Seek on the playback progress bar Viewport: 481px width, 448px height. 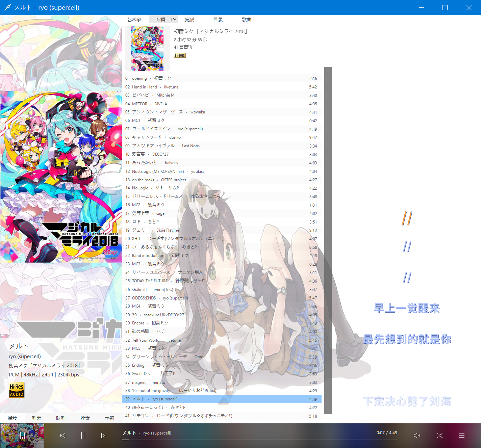pos(260,440)
